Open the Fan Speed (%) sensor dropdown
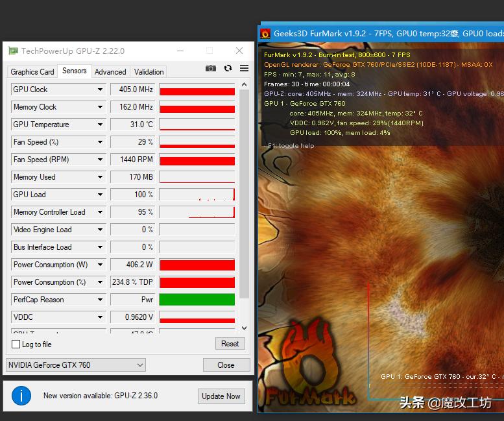Viewport: 504px width, 421px height. (100, 142)
